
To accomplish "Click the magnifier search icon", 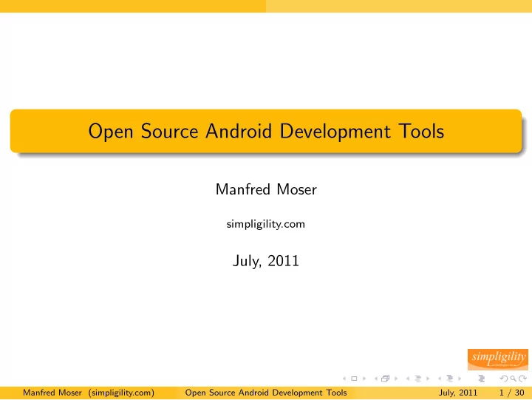I will (x=514, y=379).
